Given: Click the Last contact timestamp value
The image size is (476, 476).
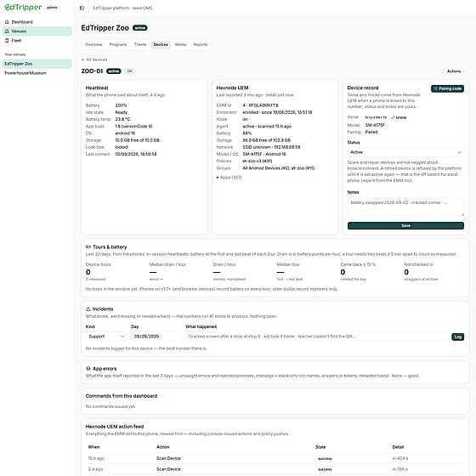Looking at the screenshot, I should coord(136,154).
